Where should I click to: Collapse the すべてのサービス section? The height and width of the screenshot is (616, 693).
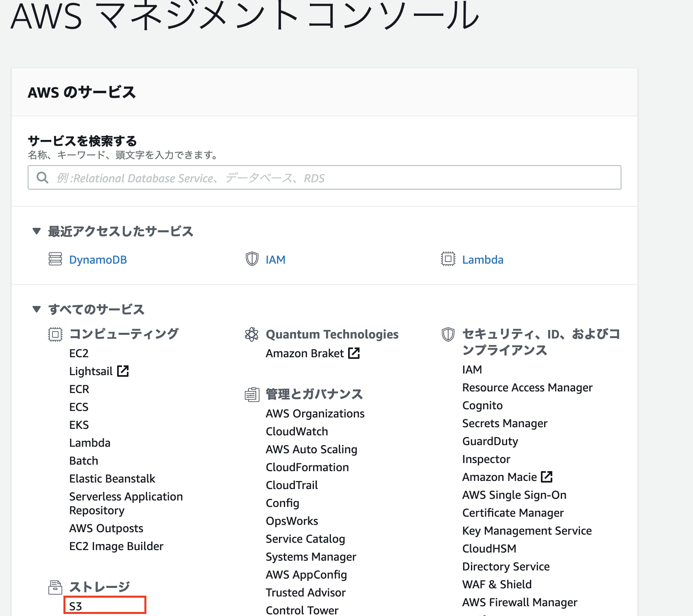pos(37,309)
